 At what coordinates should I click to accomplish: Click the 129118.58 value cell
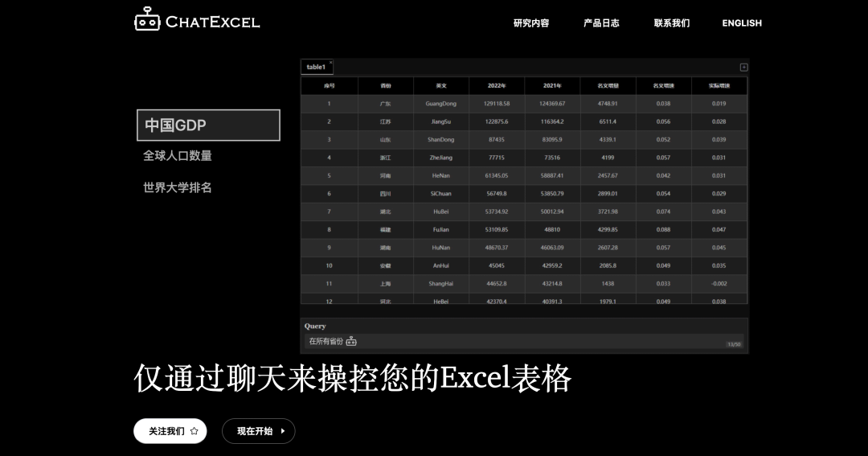pyautogui.click(x=497, y=104)
